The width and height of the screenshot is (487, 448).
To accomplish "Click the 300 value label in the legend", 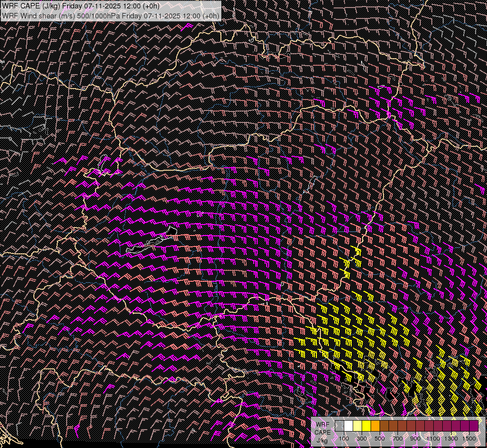I will [x=362, y=439].
